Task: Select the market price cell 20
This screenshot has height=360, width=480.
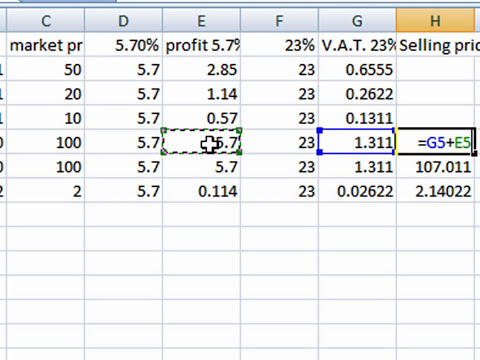Action: point(46,94)
